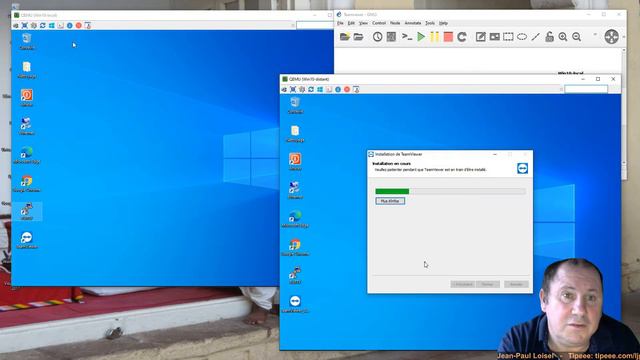Select Draw line tool in GNS3
The image size is (640, 360).
536,37
